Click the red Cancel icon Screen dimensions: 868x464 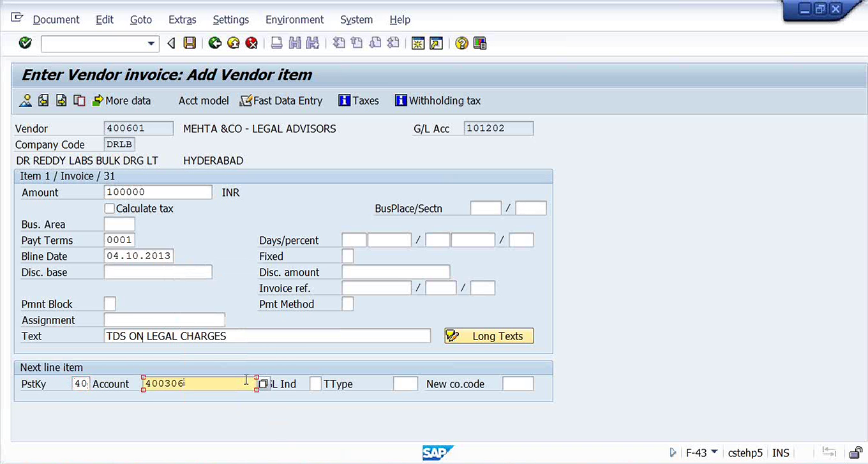point(251,43)
